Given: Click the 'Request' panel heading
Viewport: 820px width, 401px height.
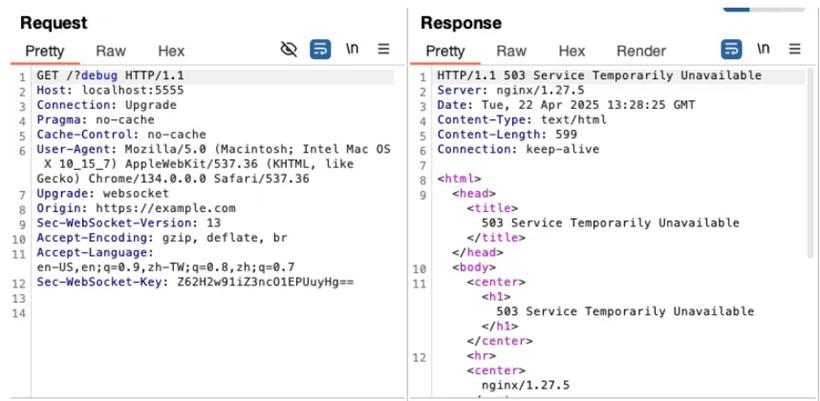Looking at the screenshot, I should point(53,23).
